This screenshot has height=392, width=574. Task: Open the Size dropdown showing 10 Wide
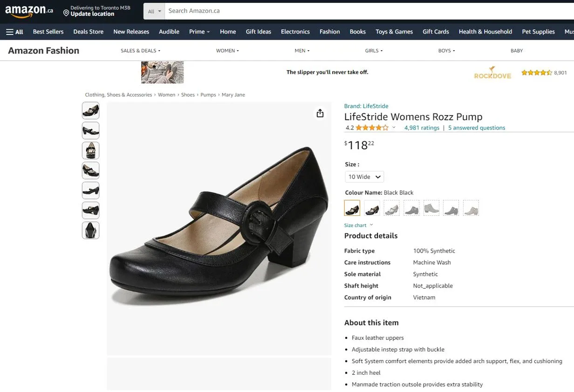[364, 177]
